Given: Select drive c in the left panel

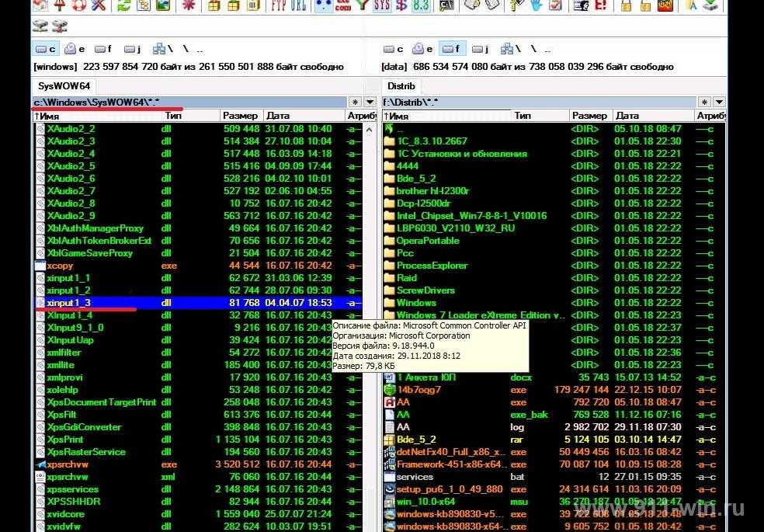Looking at the screenshot, I should pos(47,49).
